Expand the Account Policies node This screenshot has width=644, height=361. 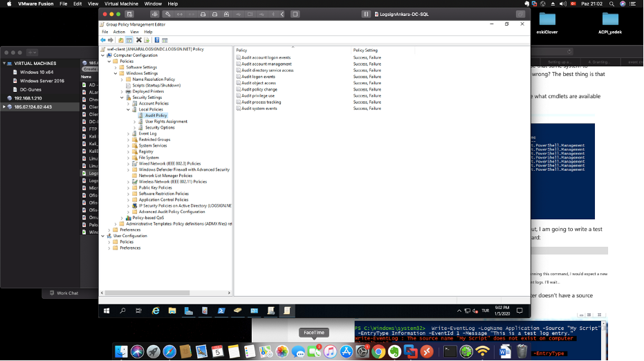[x=128, y=104]
